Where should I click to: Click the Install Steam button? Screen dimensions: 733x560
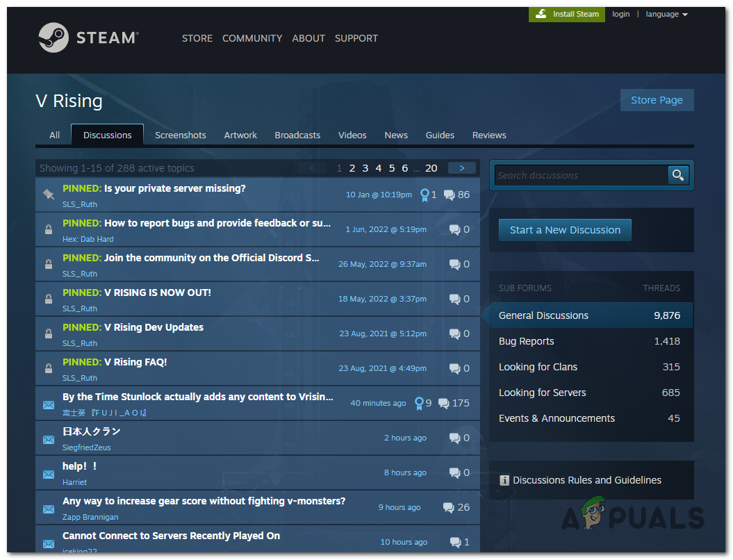[x=567, y=14]
